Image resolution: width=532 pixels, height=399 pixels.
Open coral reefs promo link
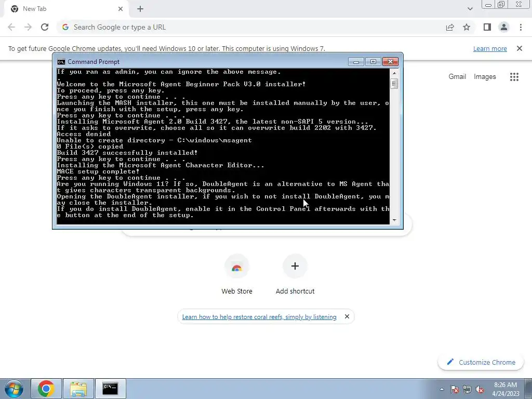259,316
